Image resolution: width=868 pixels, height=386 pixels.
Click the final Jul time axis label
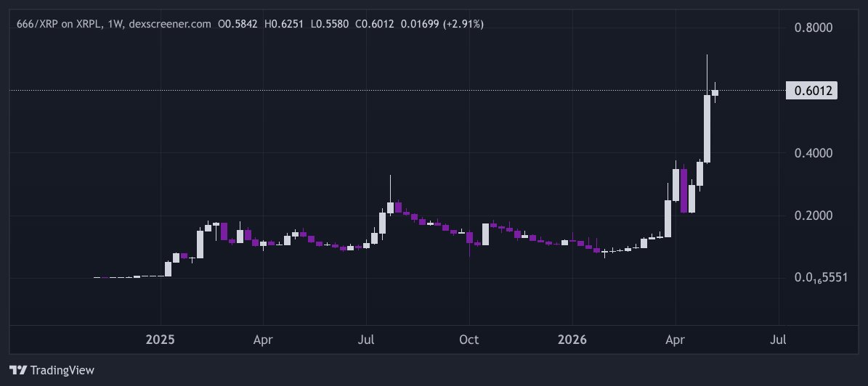click(x=779, y=340)
